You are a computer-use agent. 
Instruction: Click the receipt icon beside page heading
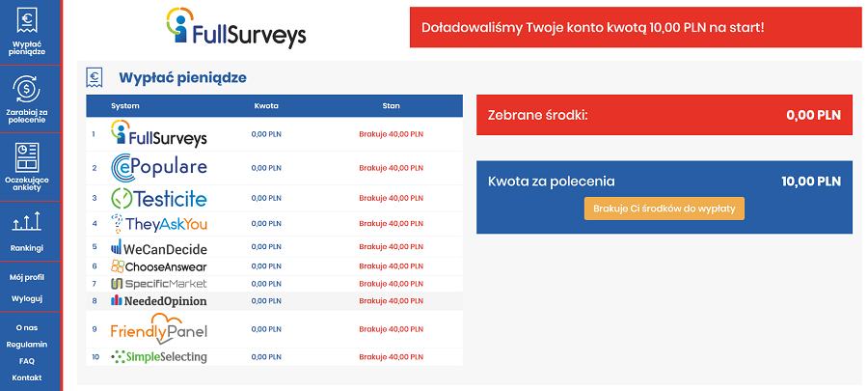95,77
